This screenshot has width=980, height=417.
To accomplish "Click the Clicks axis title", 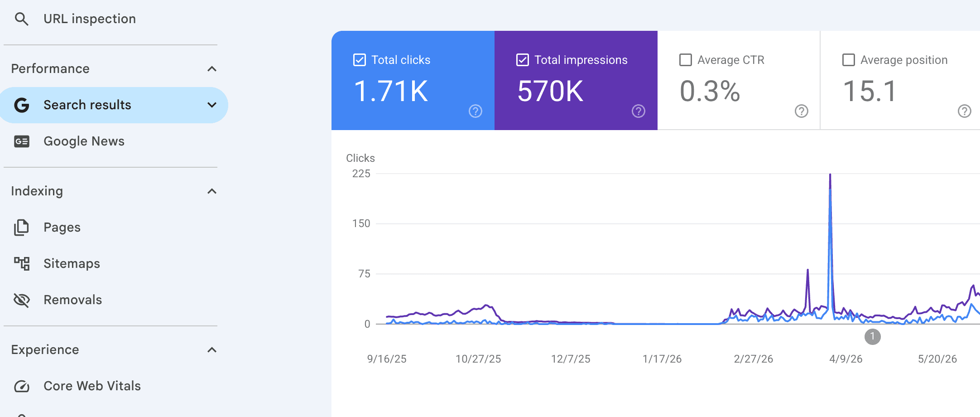I will coord(360,158).
